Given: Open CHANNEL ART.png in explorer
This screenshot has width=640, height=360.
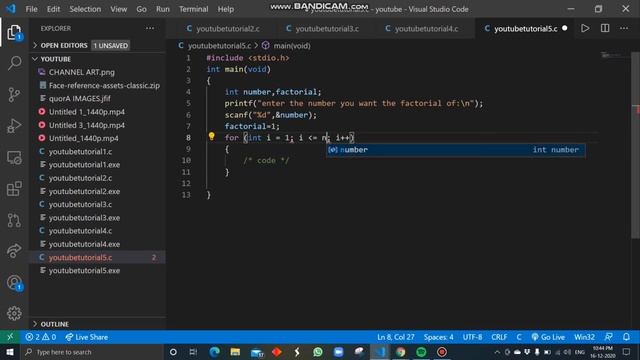Looking at the screenshot, I should [x=97, y=72].
